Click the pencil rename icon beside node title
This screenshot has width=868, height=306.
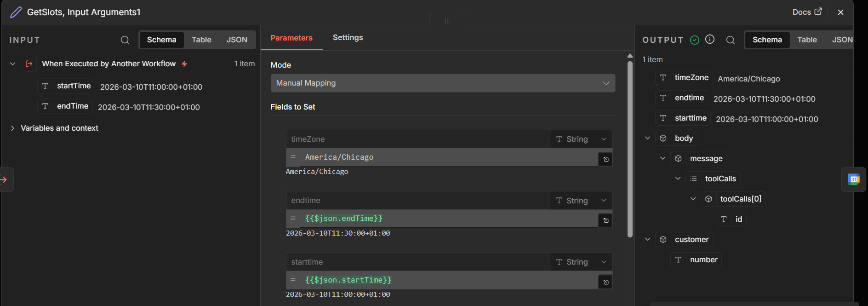(16, 12)
